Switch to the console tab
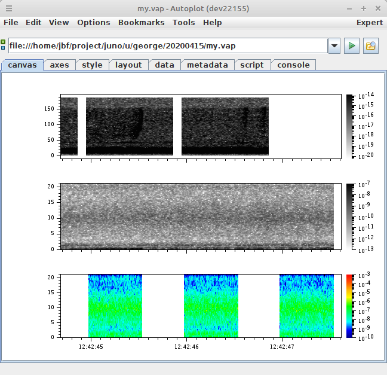The height and width of the screenshot is (375, 387). coord(293,65)
